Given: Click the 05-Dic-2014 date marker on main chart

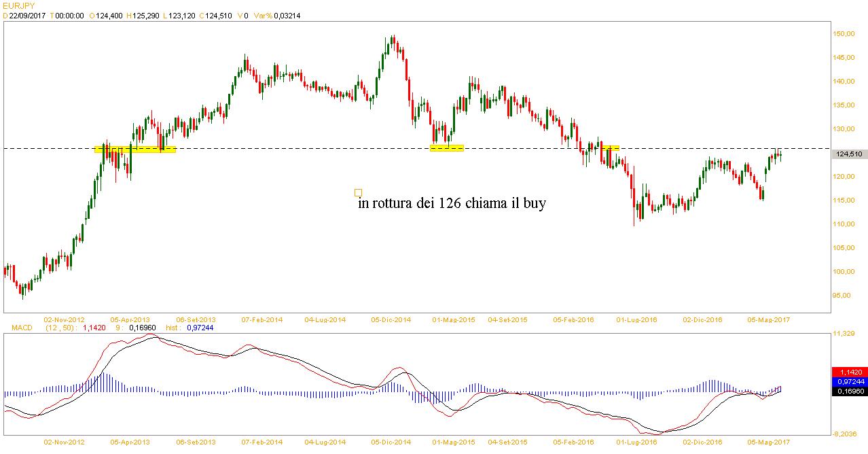Looking at the screenshot, I should 391,319.
